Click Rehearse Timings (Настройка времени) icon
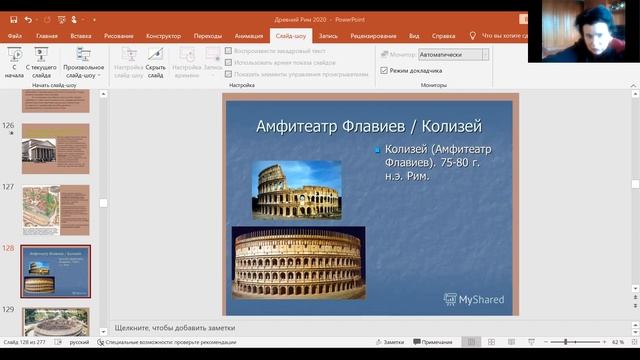The width and height of the screenshot is (640, 360). coord(187,62)
